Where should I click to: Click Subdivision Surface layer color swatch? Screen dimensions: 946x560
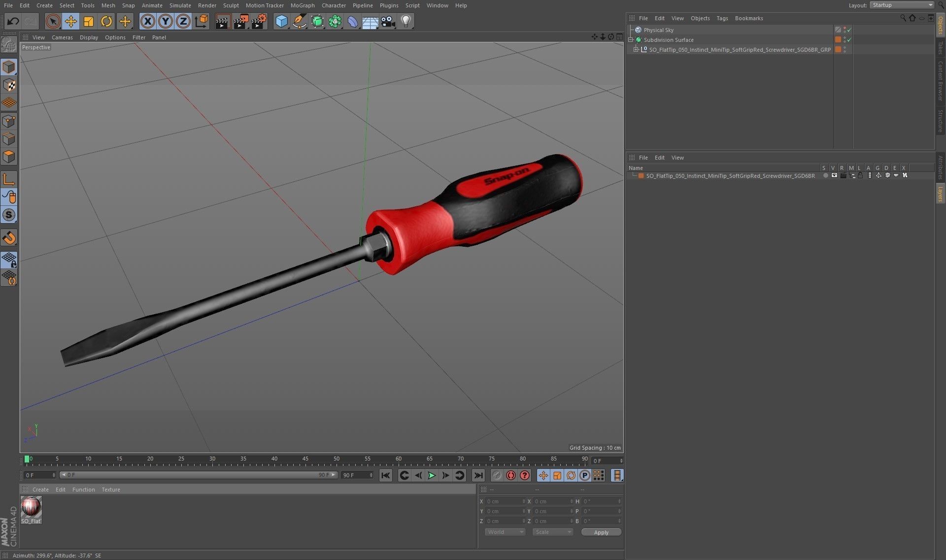coord(838,40)
